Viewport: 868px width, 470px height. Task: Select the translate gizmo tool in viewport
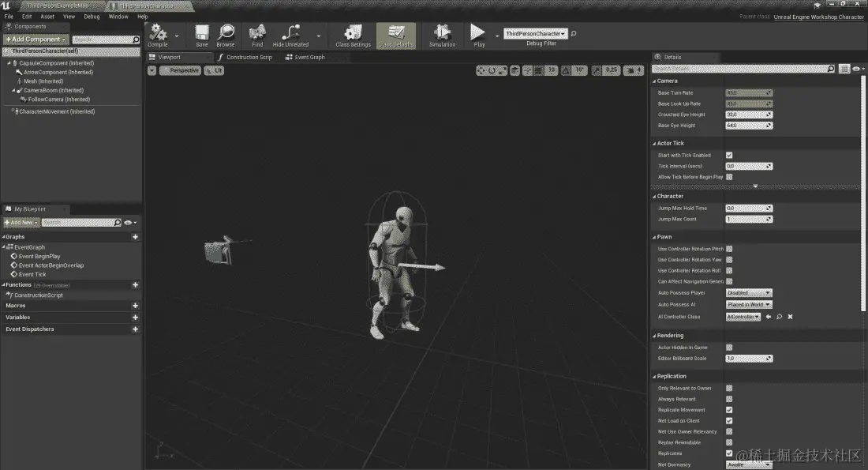[481, 70]
